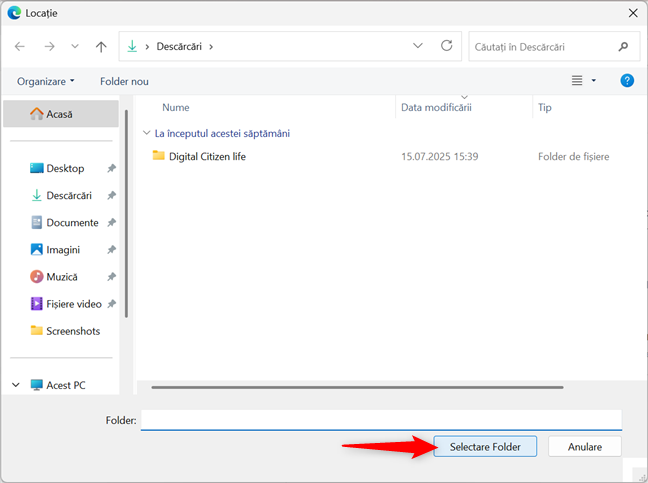This screenshot has height=483, width=648.
Task: Sort by the Nume column header
Action: tap(176, 107)
